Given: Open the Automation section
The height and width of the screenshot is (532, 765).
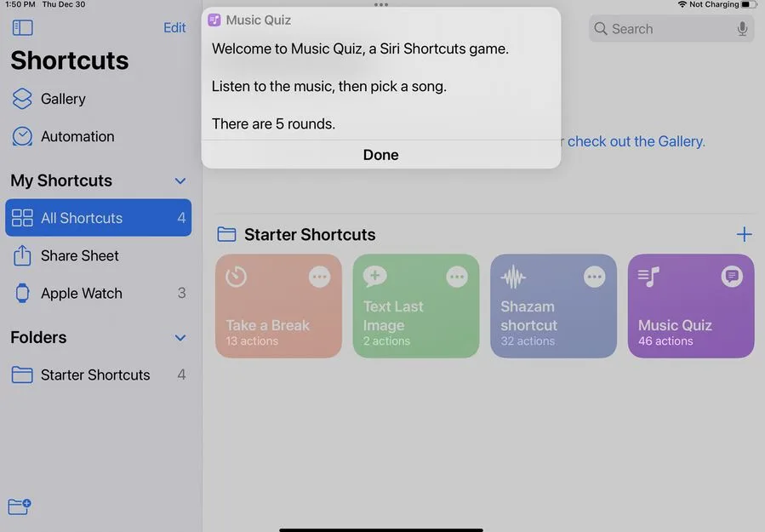Looking at the screenshot, I should coord(98,137).
